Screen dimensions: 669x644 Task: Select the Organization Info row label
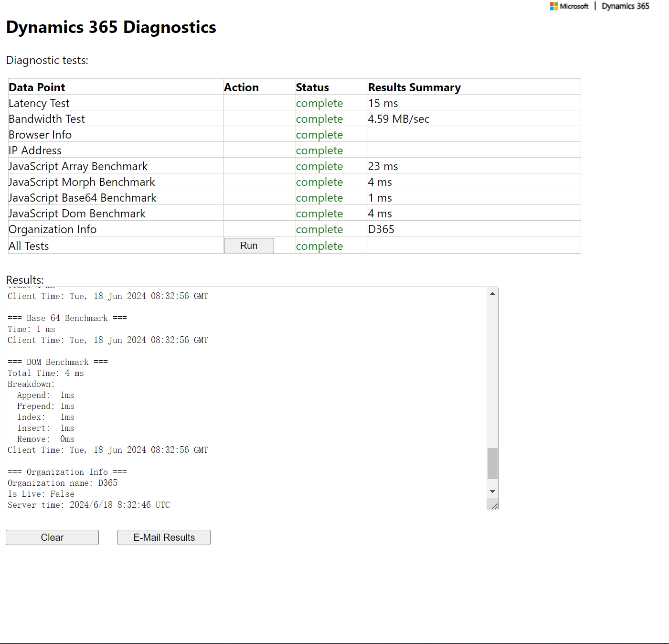click(53, 229)
